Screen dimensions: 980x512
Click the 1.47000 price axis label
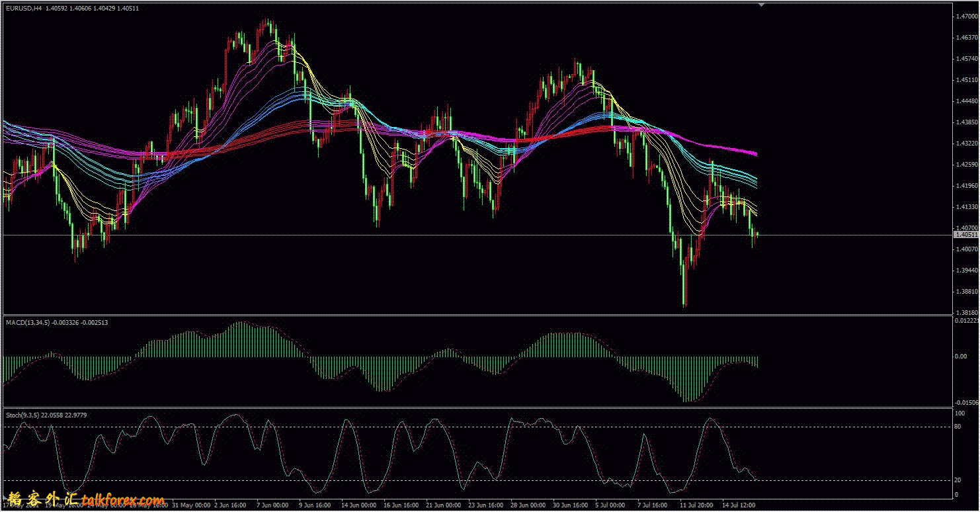pyautogui.click(x=967, y=17)
